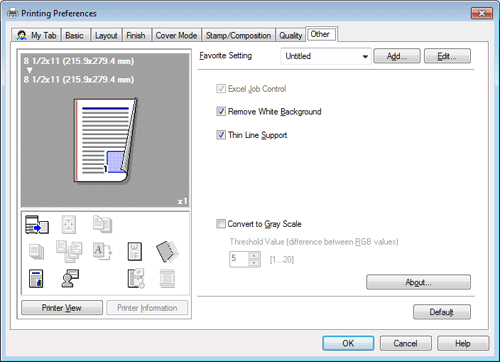Viewport: 500px width, 362px height.
Task: Click the zoom-to-fit page arrows icon
Action: click(69, 224)
